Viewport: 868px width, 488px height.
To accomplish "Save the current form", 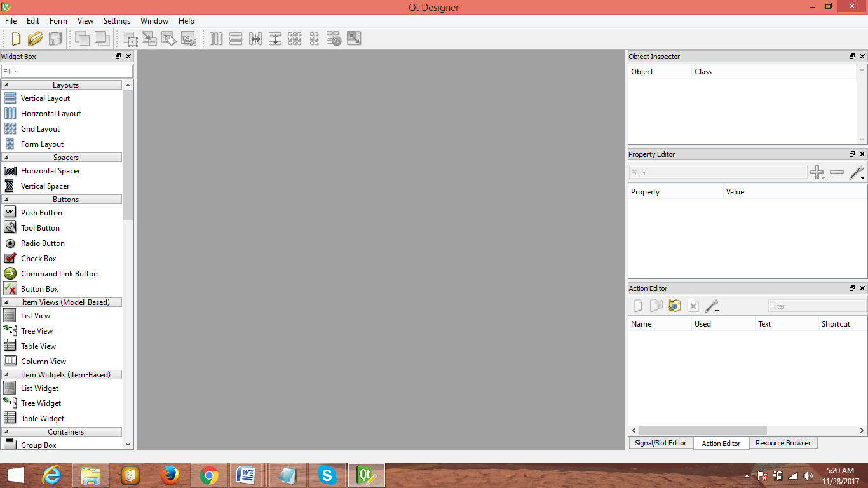I will [x=55, y=39].
